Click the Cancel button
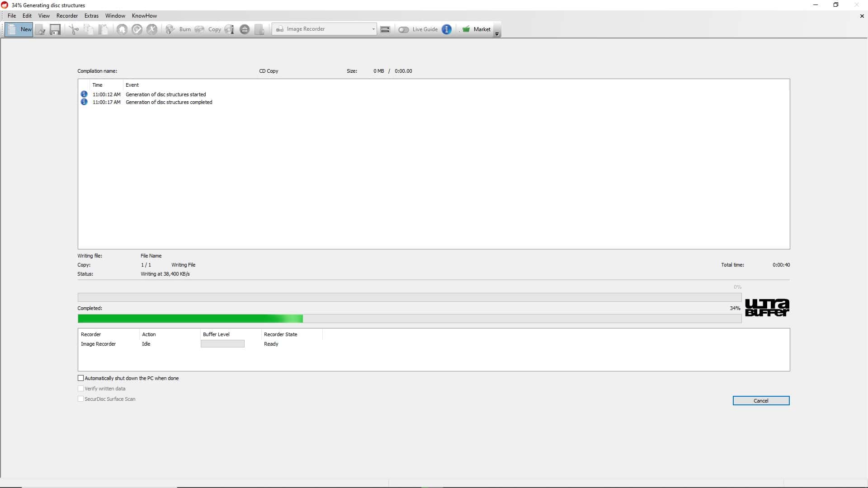868x488 pixels. click(761, 400)
